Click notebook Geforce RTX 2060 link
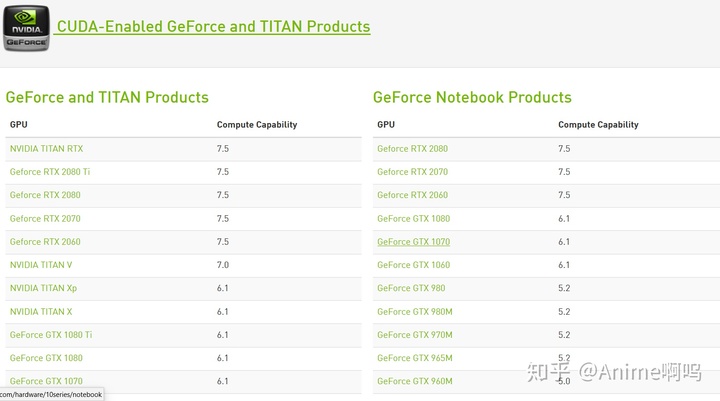This screenshot has width=720, height=401. (x=412, y=195)
